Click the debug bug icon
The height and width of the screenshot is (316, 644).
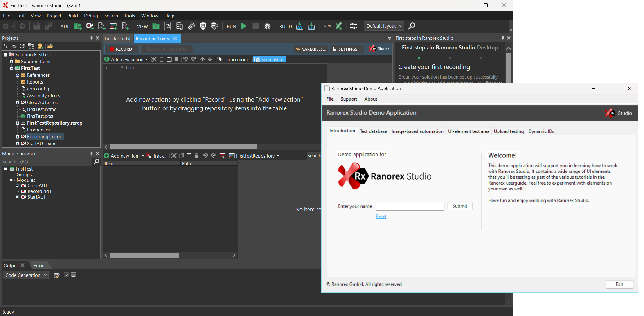[267, 26]
